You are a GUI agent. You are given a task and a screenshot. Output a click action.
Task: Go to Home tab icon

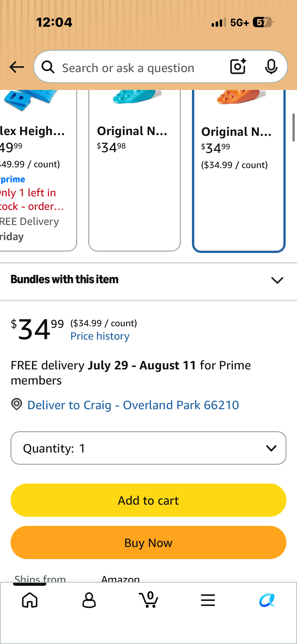[x=30, y=600]
